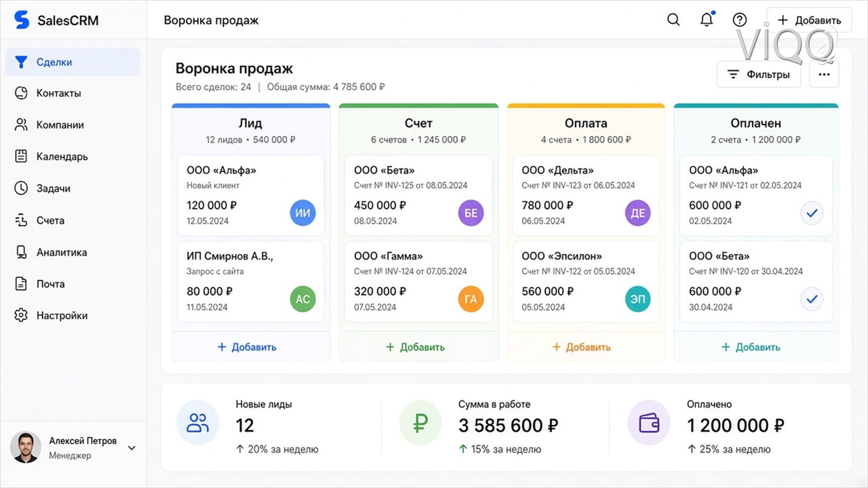Viewport: 868px width, 488px height.
Task: Select Сделки in the sidebar
Action: [73, 62]
